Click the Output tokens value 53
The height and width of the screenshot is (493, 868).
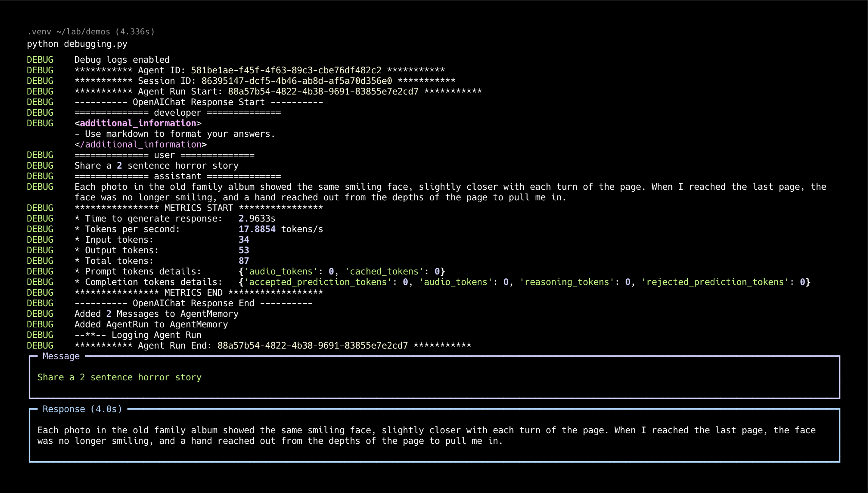[x=244, y=250]
